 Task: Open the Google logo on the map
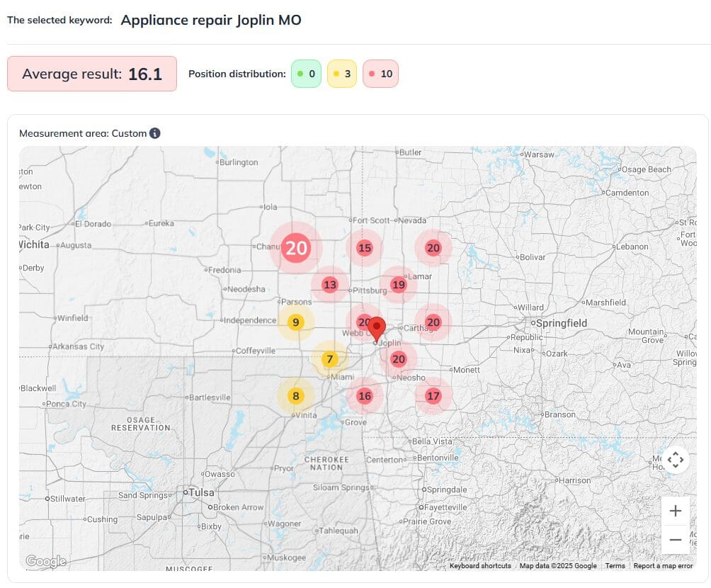[x=45, y=562]
